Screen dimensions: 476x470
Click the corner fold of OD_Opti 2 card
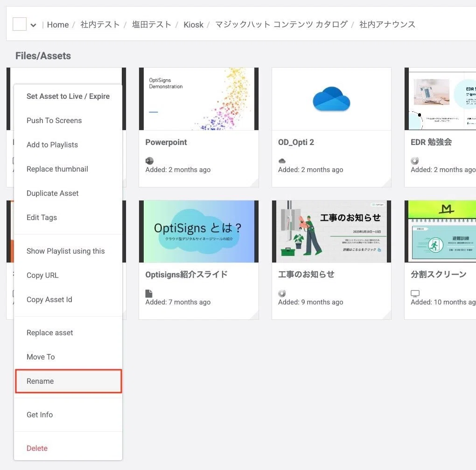(386, 183)
